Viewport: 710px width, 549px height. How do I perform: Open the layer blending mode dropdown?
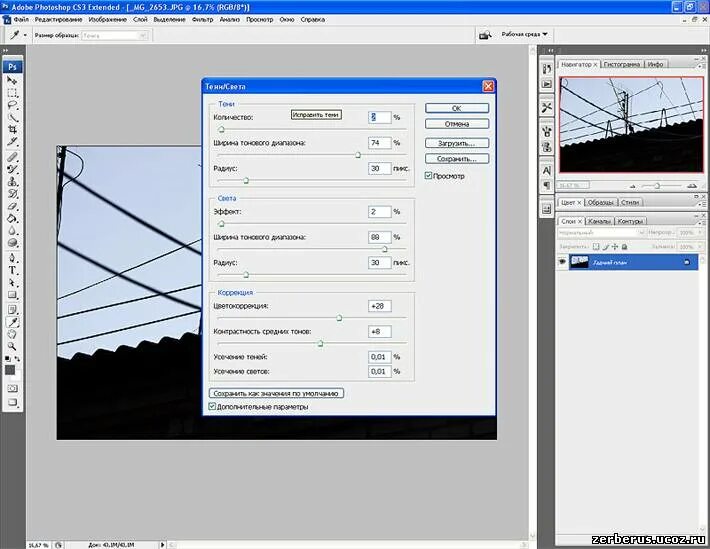pyautogui.click(x=602, y=232)
